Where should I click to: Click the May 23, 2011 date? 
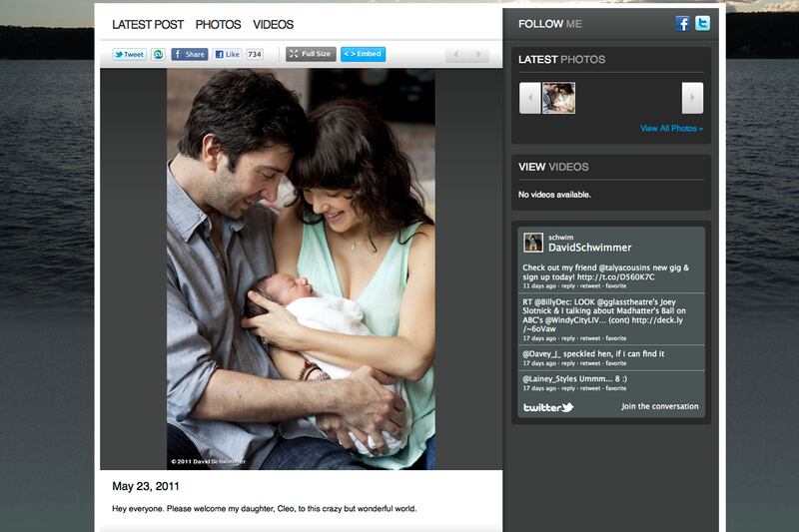tap(146, 486)
